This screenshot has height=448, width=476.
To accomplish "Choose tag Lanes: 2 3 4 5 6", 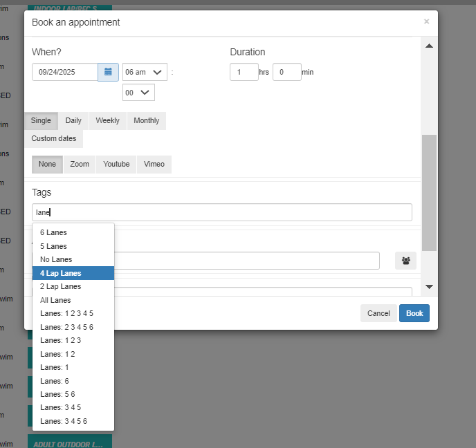I will click(73, 327).
